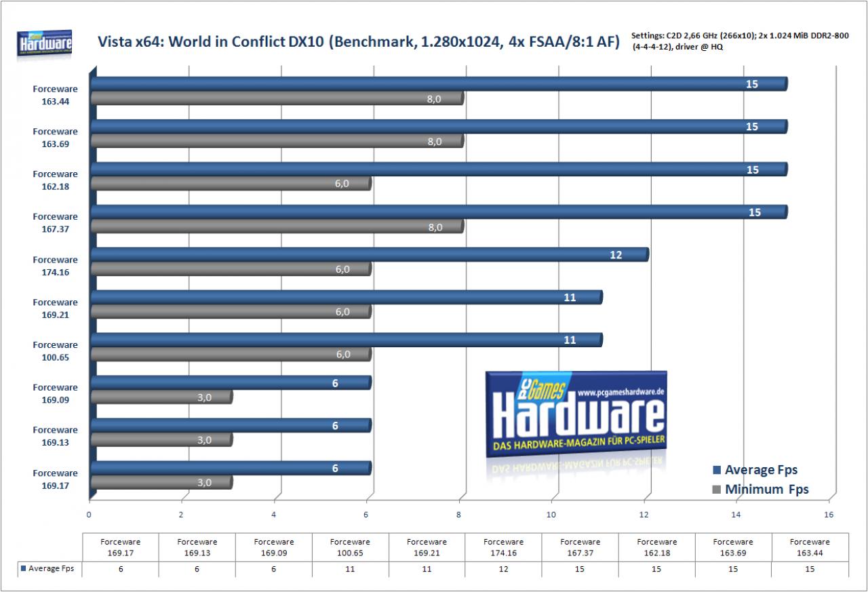Select the blue bar showing 6 for Forceware 169.13

[231, 425]
